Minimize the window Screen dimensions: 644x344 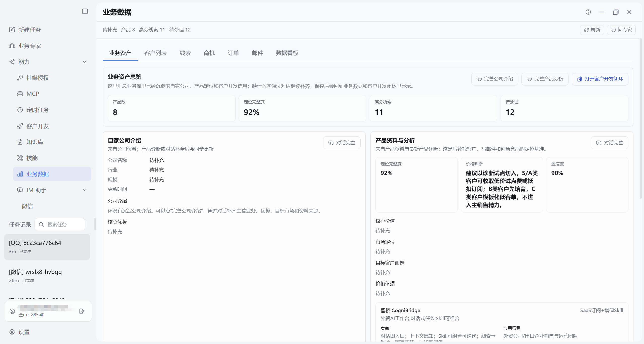[602, 12]
